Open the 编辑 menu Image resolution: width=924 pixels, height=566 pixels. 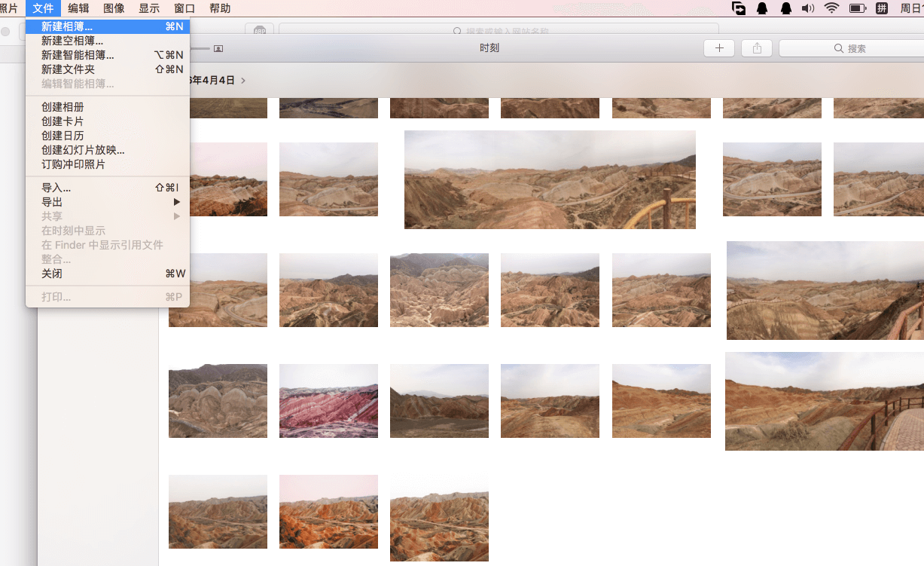(x=78, y=8)
